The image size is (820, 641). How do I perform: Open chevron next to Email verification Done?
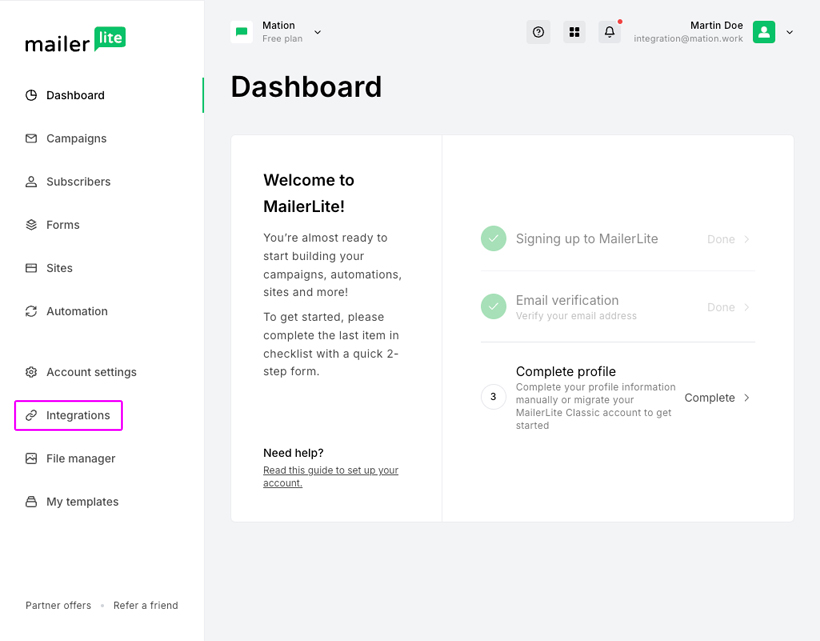click(x=747, y=307)
